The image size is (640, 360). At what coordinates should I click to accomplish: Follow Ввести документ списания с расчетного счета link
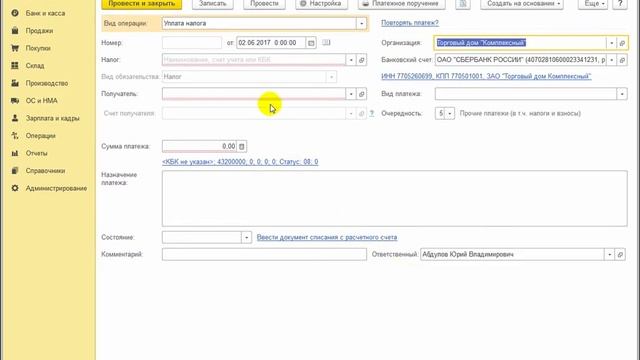327,237
